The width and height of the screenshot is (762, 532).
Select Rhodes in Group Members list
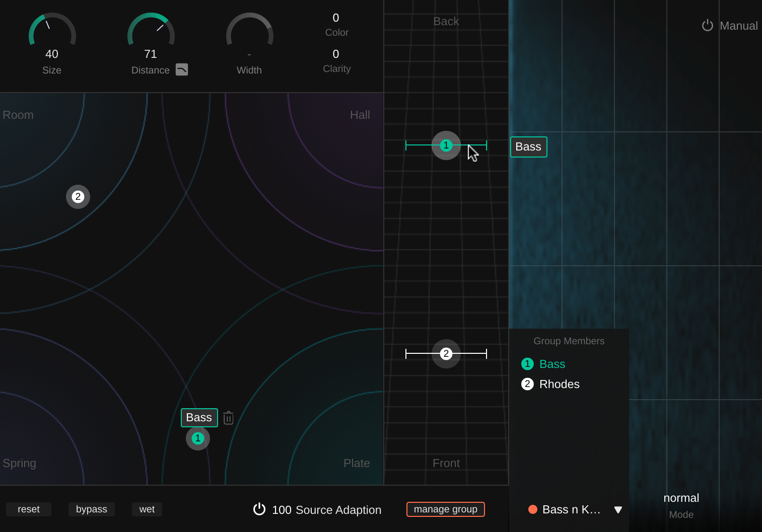559,384
